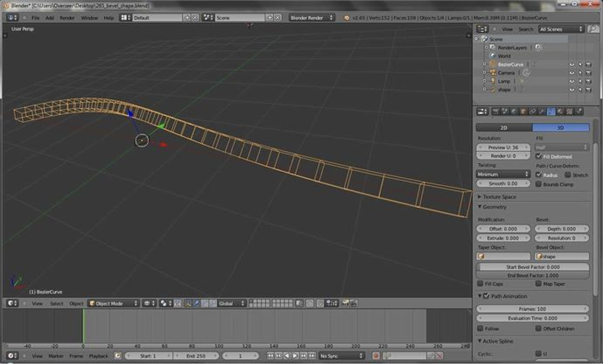Image resolution: width=603 pixels, height=364 pixels.
Task: Open the All Scenes display dropdown
Action: click(561, 29)
